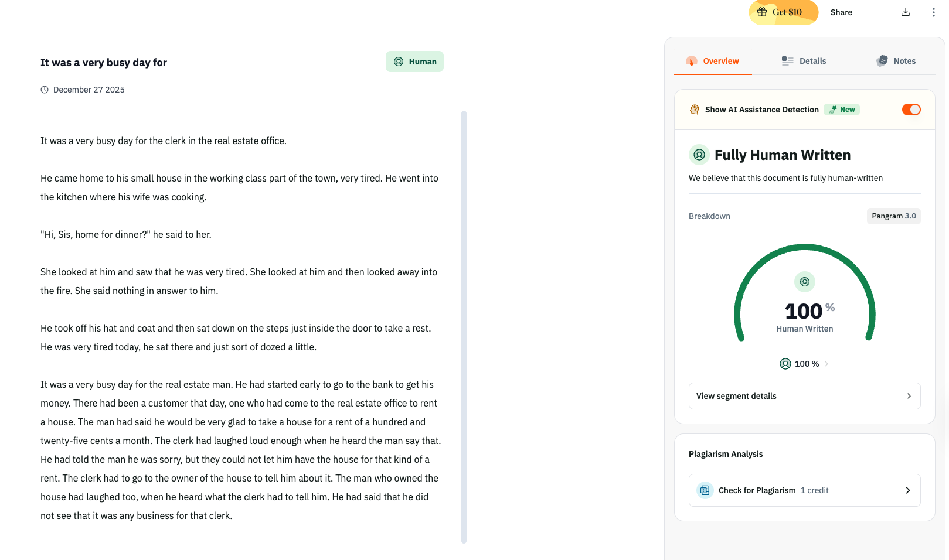Expand the 100 % human breakdown chevron

[826, 364]
